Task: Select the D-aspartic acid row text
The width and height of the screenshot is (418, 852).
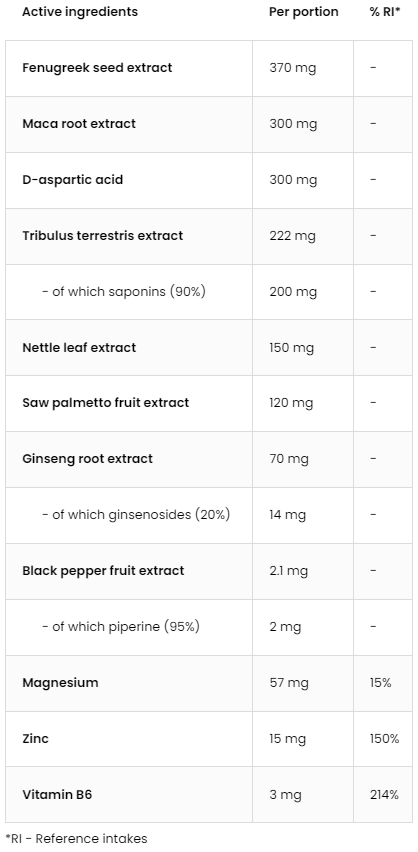Action: [x=73, y=180]
